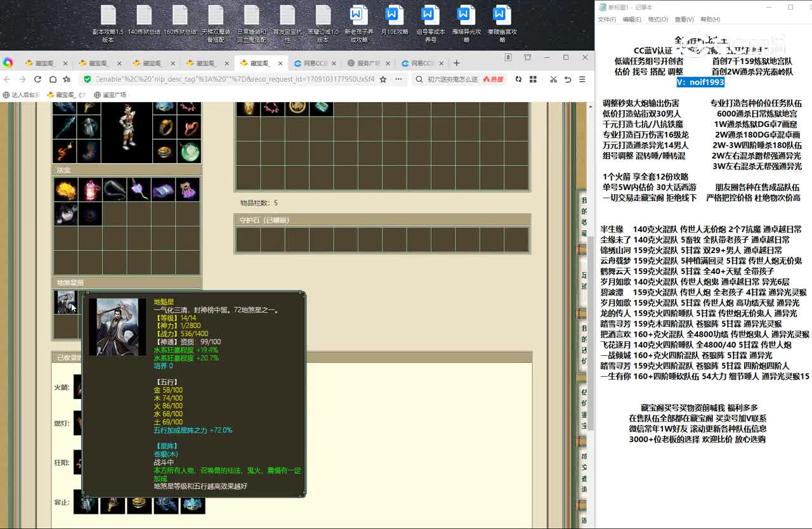
Task: Select the purple book 法宝 item
Action: pyautogui.click(x=163, y=189)
